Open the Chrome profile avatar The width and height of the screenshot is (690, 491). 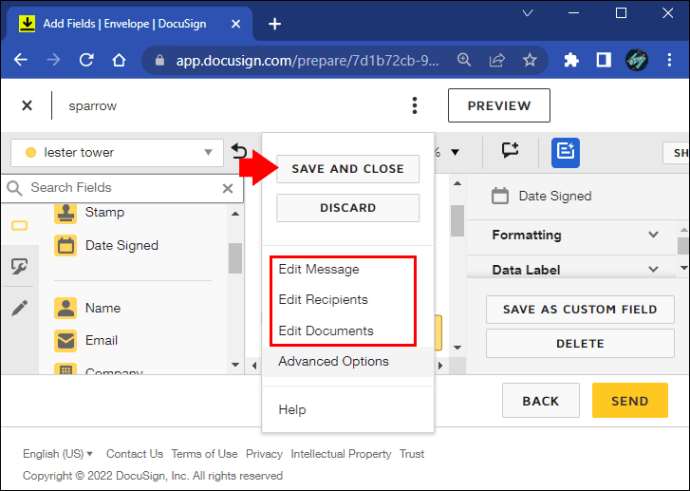[636, 59]
